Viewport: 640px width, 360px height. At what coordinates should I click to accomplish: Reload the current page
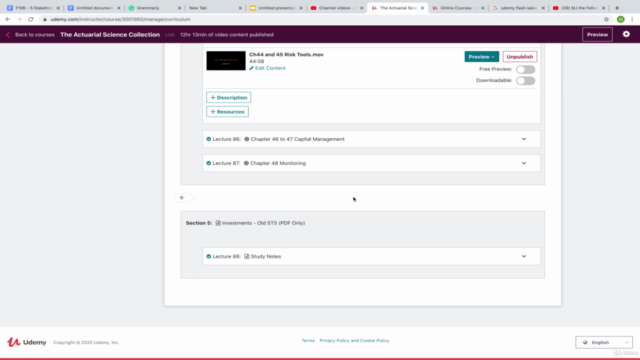[31, 19]
